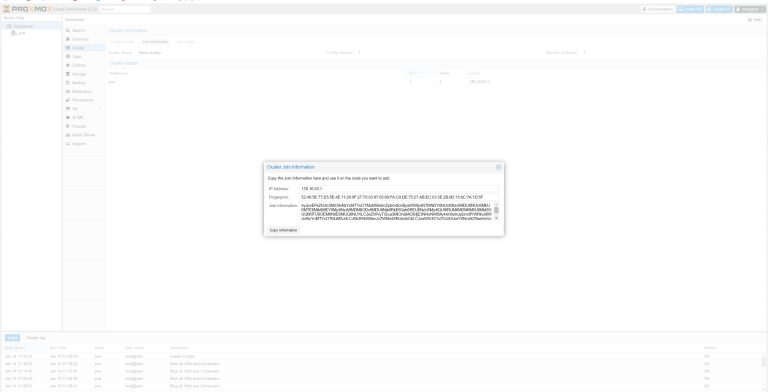
Task: Open the Permissions icon in side menu
Action: (x=68, y=100)
